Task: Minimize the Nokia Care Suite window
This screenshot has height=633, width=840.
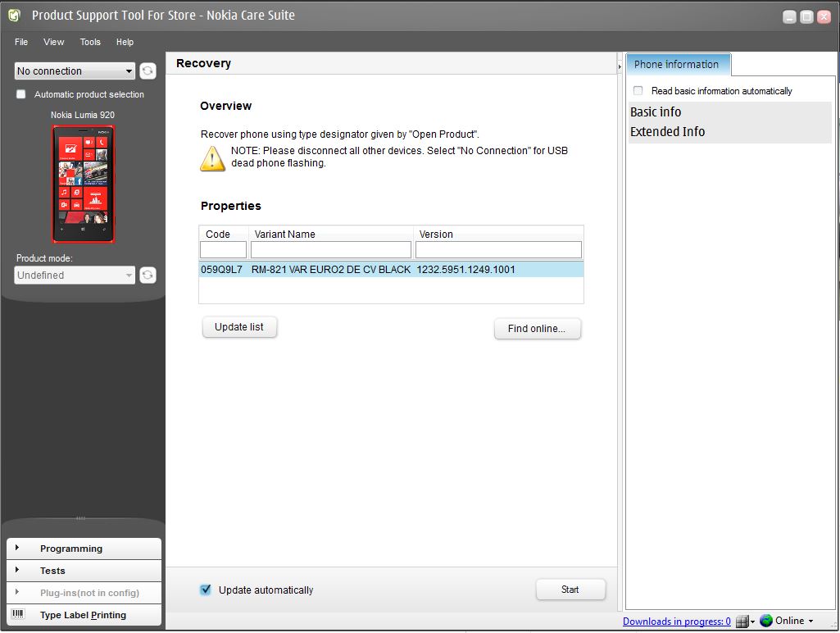Action: pyautogui.click(x=789, y=17)
